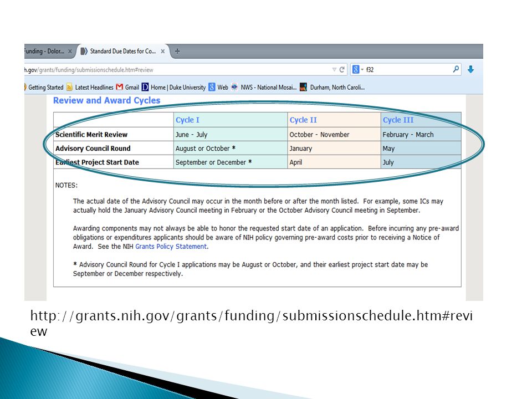Click the Gmail envelope icon
Screen dimensions: 532x399
pyautogui.click(x=120, y=87)
